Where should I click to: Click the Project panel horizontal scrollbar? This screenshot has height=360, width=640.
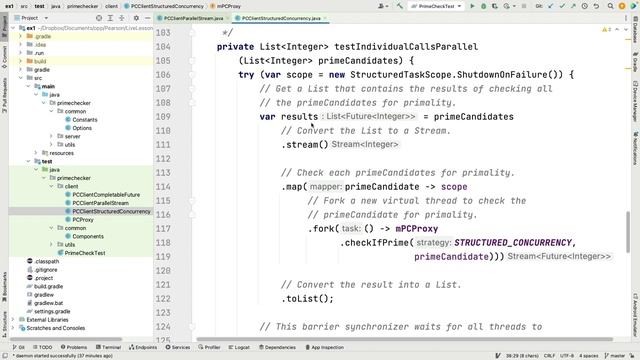click(x=66, y=339)
